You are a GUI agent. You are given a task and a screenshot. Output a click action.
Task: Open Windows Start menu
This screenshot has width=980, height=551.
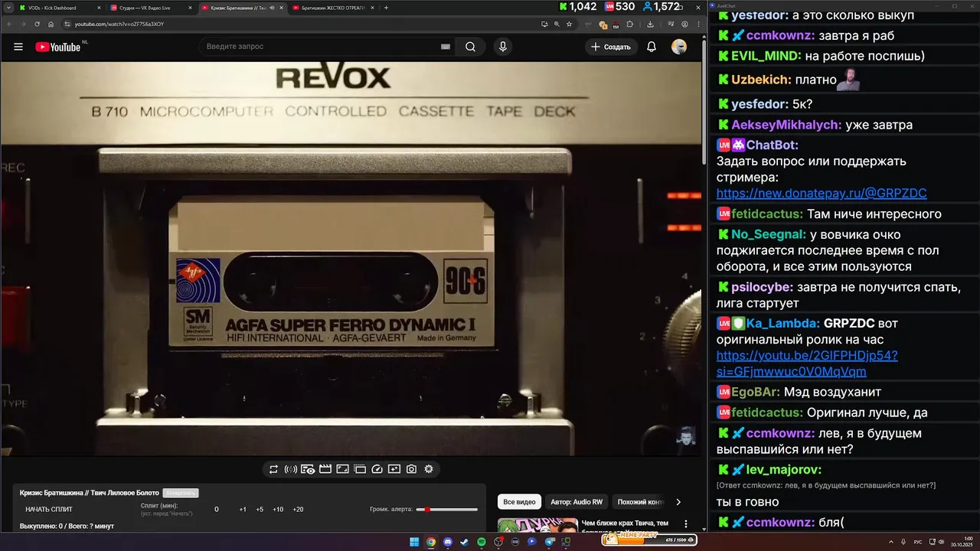[414, 542]
